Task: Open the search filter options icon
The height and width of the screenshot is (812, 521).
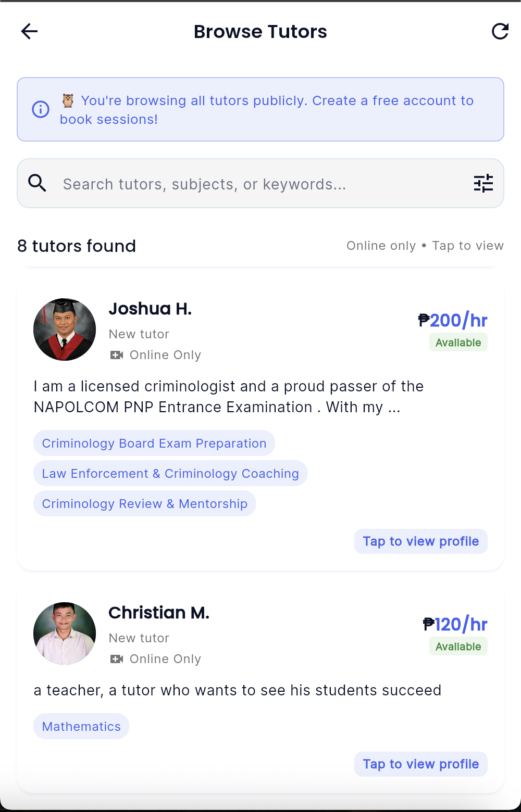Action: (484, 183)
